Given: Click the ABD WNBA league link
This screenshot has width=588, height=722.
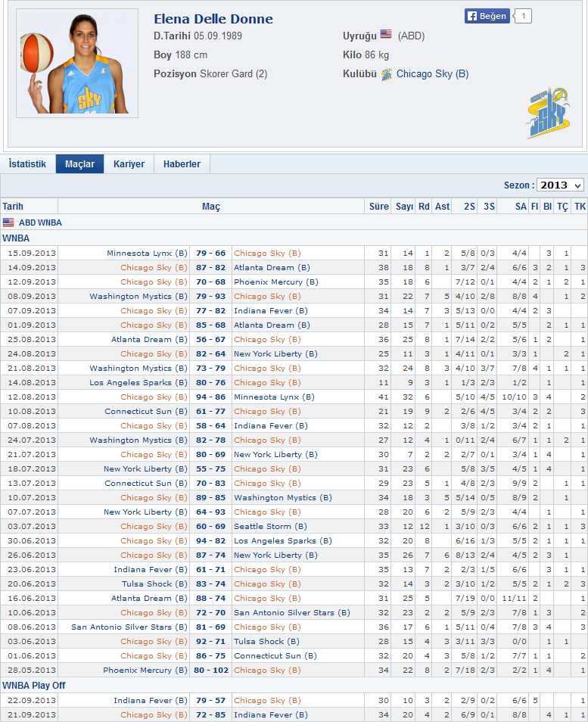Looking at the screenshot, I should [x=40, y=223].
